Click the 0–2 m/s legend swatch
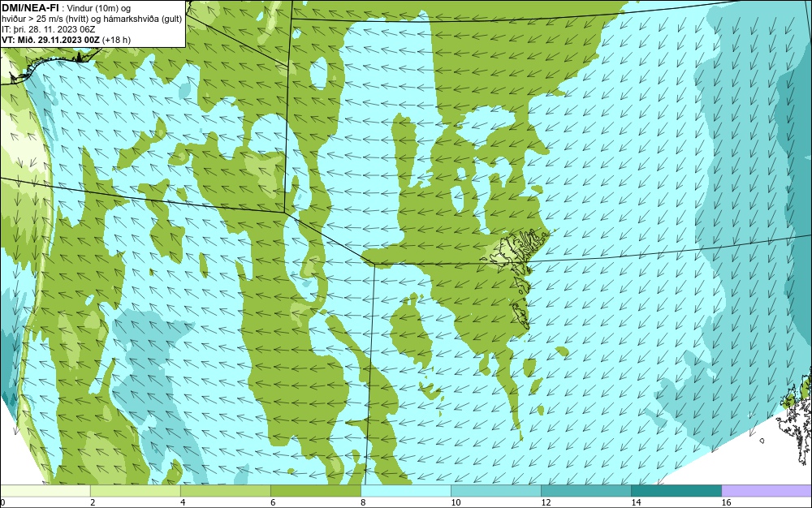 (45, 491)
